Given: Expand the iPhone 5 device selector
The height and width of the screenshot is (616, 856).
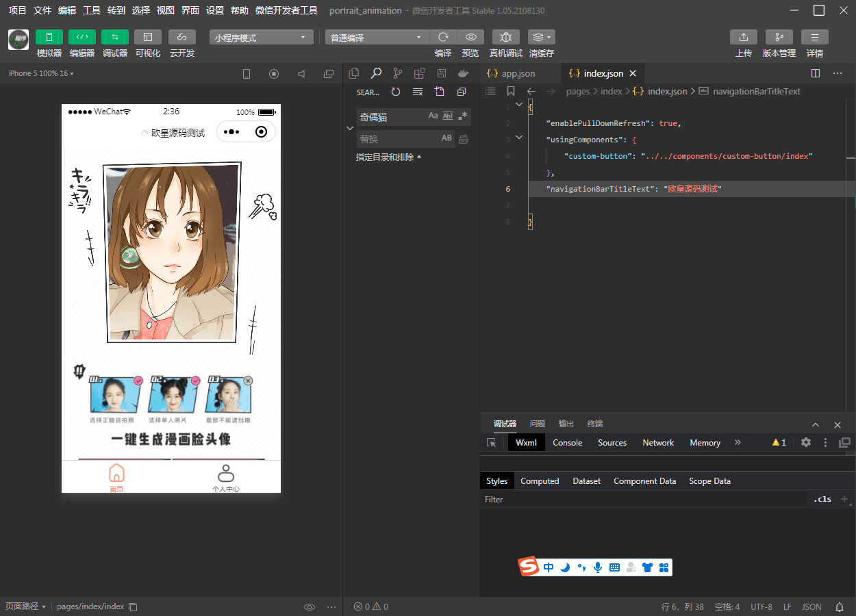Looking at the screenshot, I should (41, 73).
